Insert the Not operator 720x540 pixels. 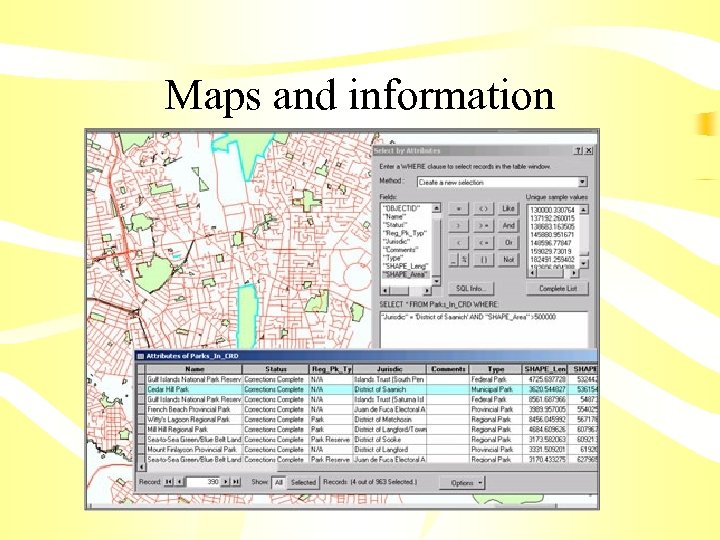508,260
